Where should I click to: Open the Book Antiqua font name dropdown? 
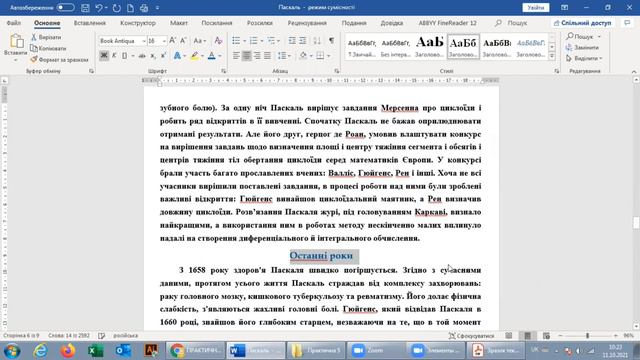click(143, 41)
